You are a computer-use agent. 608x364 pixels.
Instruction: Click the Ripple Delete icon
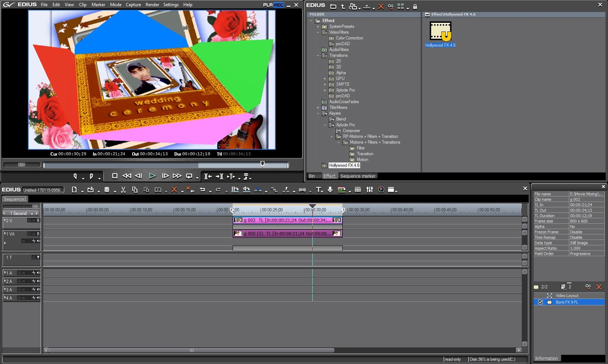pyautogui.click(x=190, y=190)
